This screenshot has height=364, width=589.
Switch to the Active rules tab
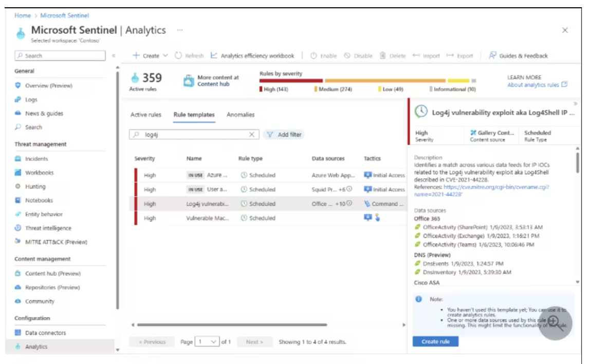click(145, 115)
